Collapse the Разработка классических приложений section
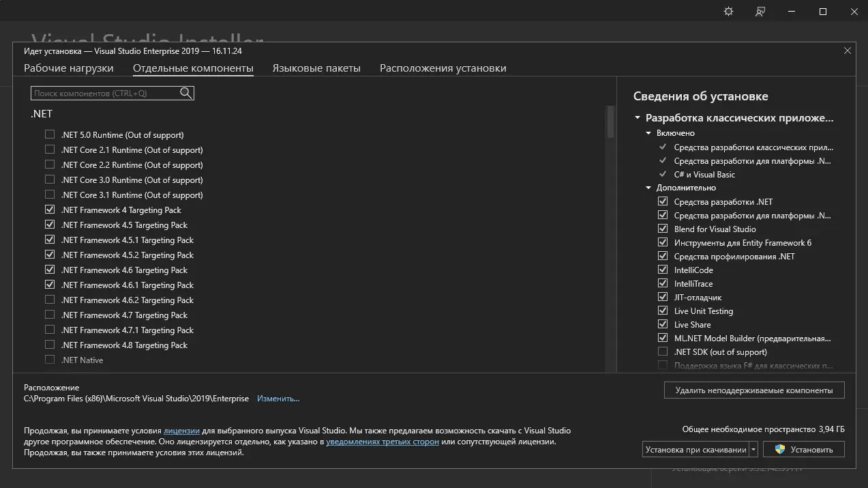This screenshot has height=488, width=868. pos(638,118)
